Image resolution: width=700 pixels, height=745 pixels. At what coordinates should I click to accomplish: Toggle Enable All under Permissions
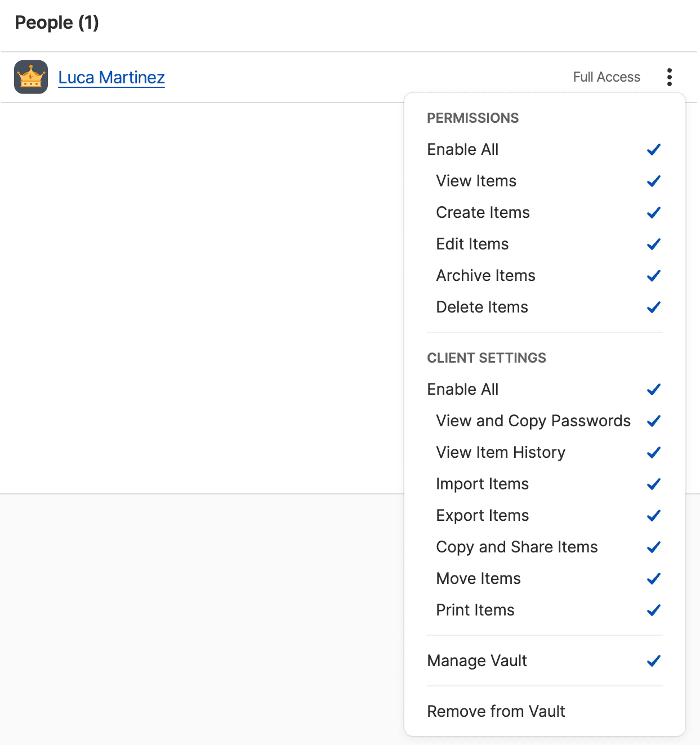pyautogui.click(x=545, y=149)
